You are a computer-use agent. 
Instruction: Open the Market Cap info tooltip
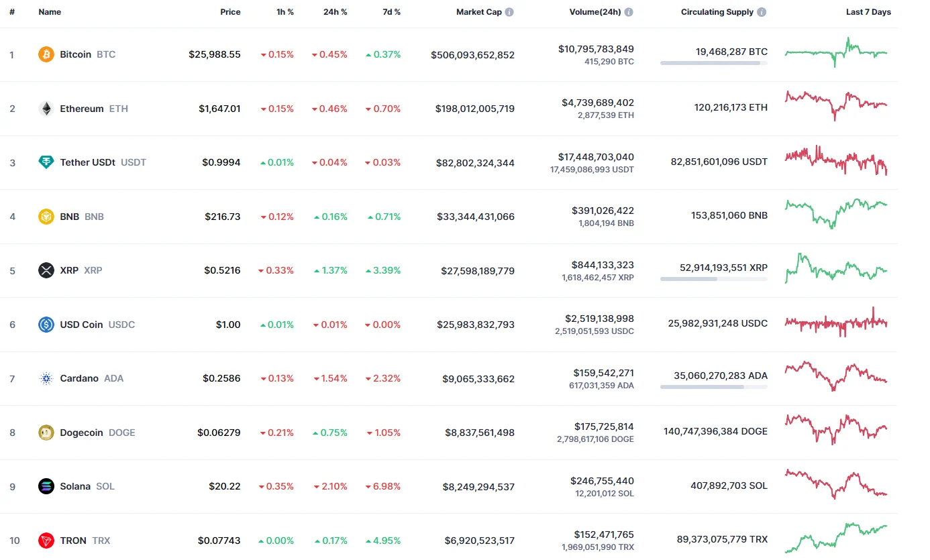[x=512, y=11]
